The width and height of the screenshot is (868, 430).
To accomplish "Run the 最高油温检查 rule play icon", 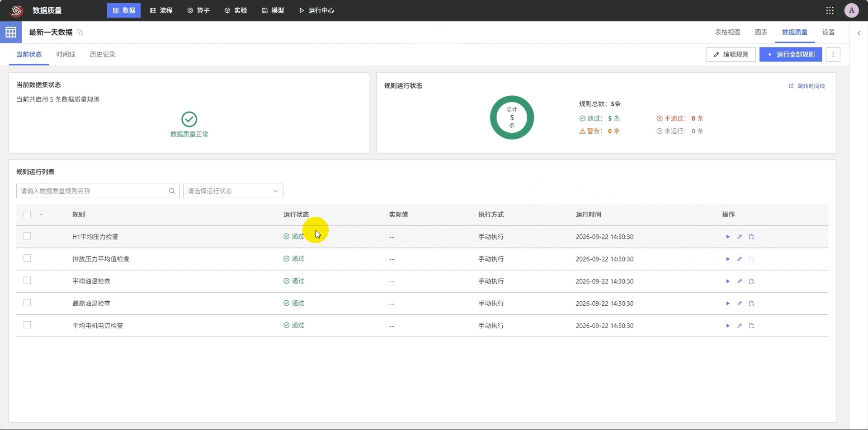I will coord(728,303).
